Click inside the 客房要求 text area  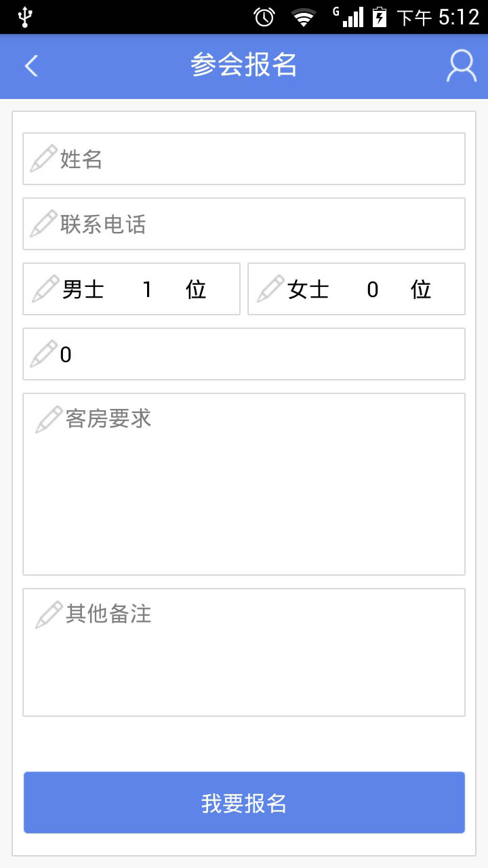tap(244, 495)
